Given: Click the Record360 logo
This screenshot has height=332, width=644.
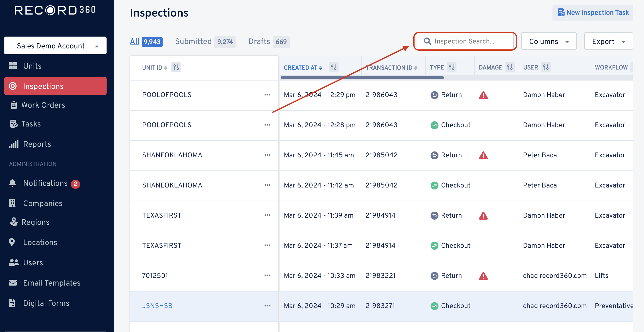Looking at the screenshot, I should point(55,10).
